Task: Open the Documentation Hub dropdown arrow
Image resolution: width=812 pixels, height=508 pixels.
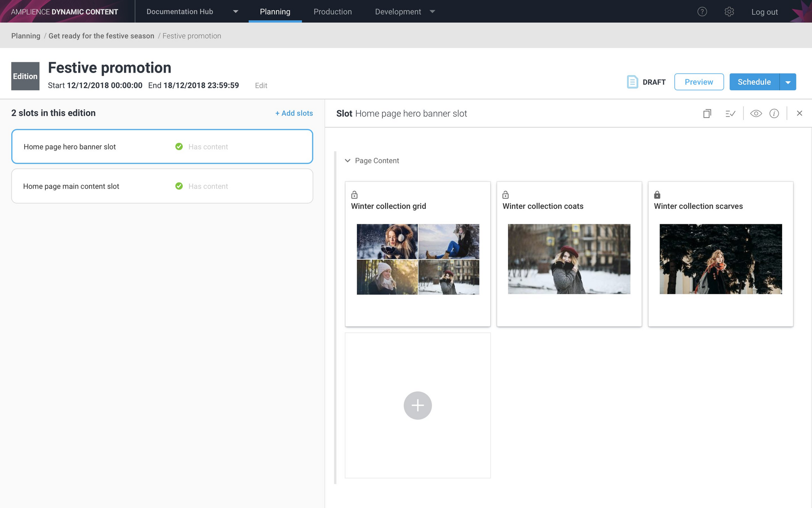Action: (235, 12)
